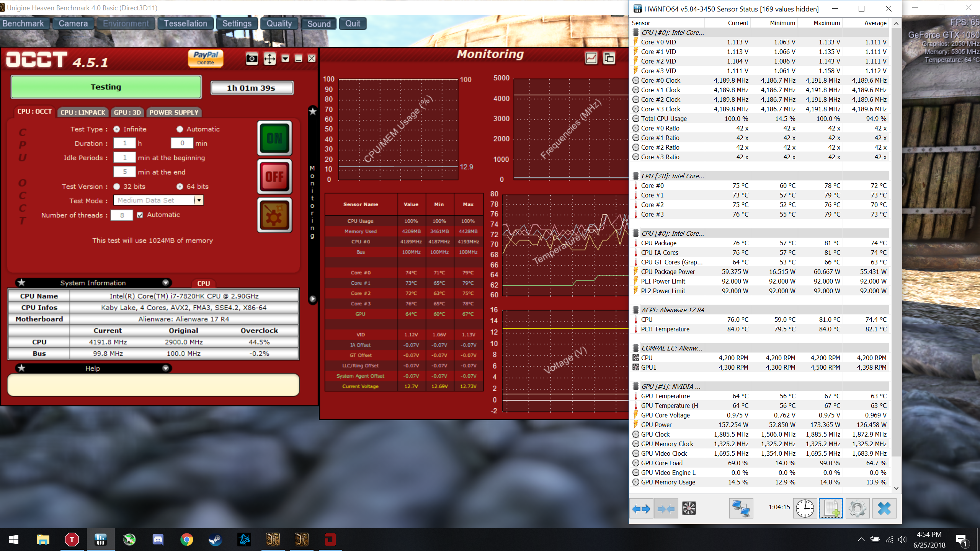The width and height of the screenshot is (980, 551).
Task: Open Heaven Tessellation menu
Action: click(x=186, y=24)
